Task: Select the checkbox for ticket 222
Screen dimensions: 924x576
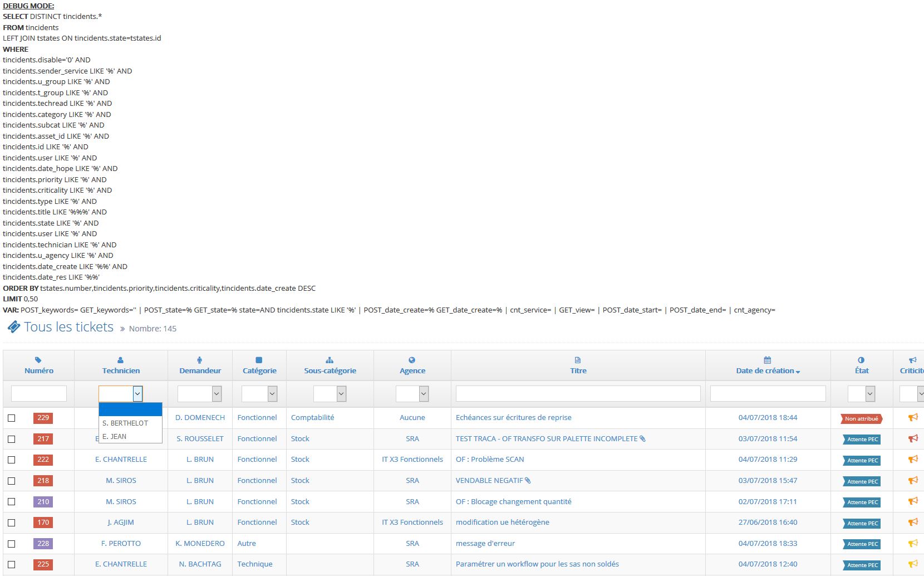Action: pos(11,460)
